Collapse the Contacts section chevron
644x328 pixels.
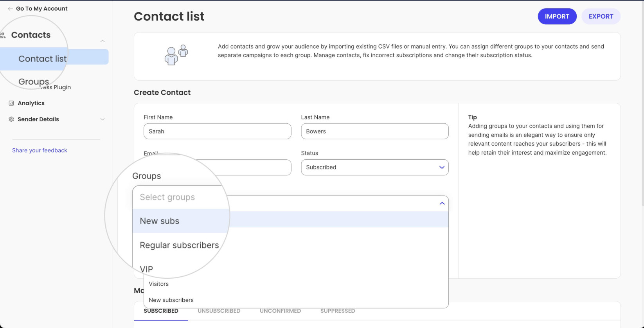[x=103, y=41]
